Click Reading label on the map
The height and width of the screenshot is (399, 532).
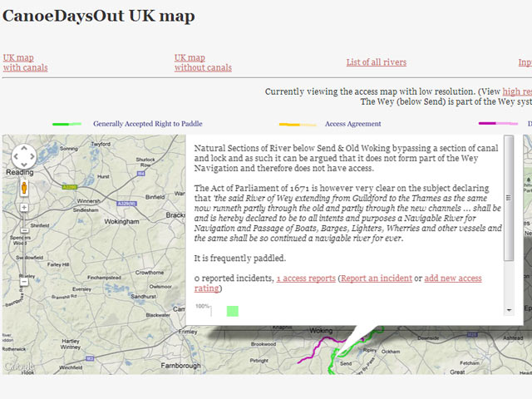20,172
